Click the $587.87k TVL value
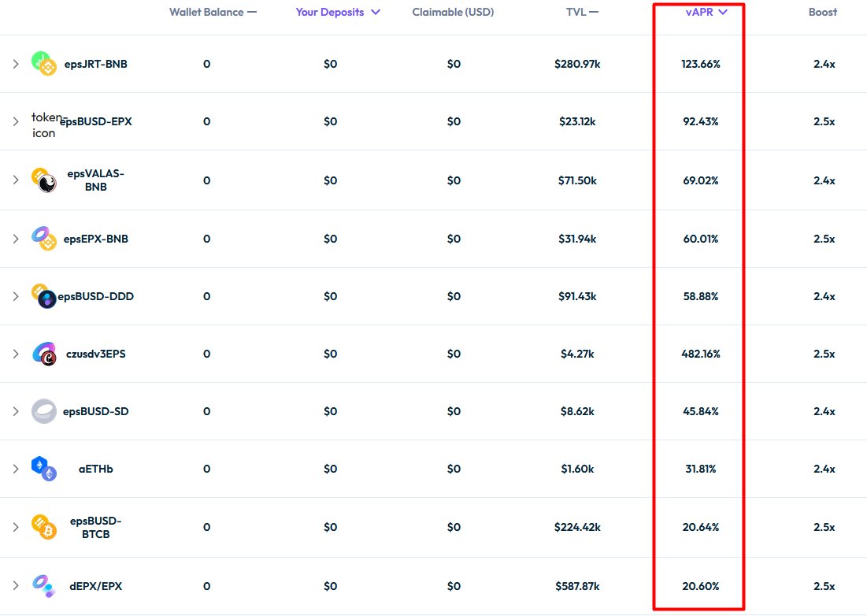 577,585
